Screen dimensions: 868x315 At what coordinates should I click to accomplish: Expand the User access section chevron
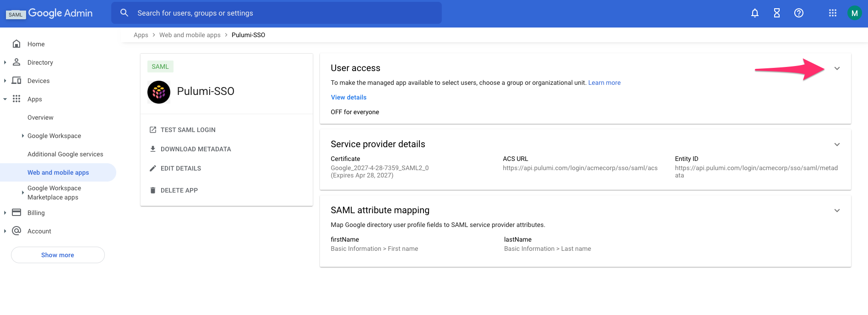tap(837, 68)
